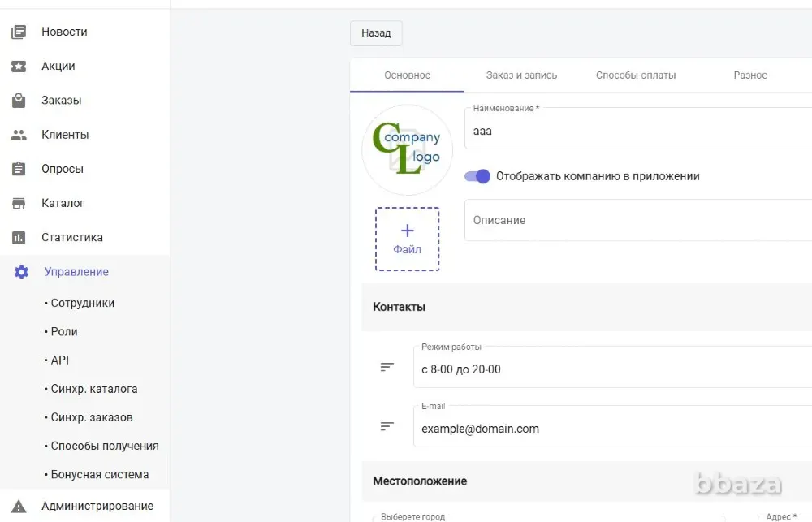Screen dimensions: 812x522
Task: Click the Акции ticket star icon
Action: click(19, 67)
